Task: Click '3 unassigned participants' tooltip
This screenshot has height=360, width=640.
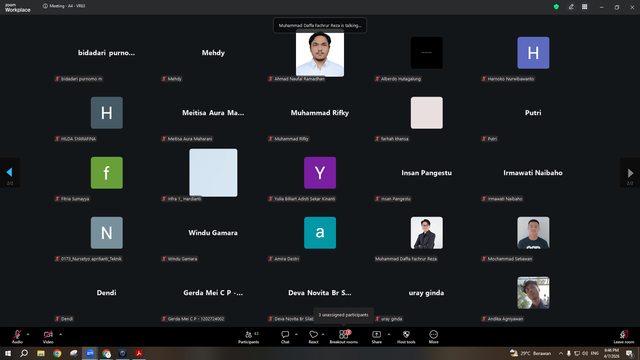Action: pyautogui.click(x=344, y=315)
